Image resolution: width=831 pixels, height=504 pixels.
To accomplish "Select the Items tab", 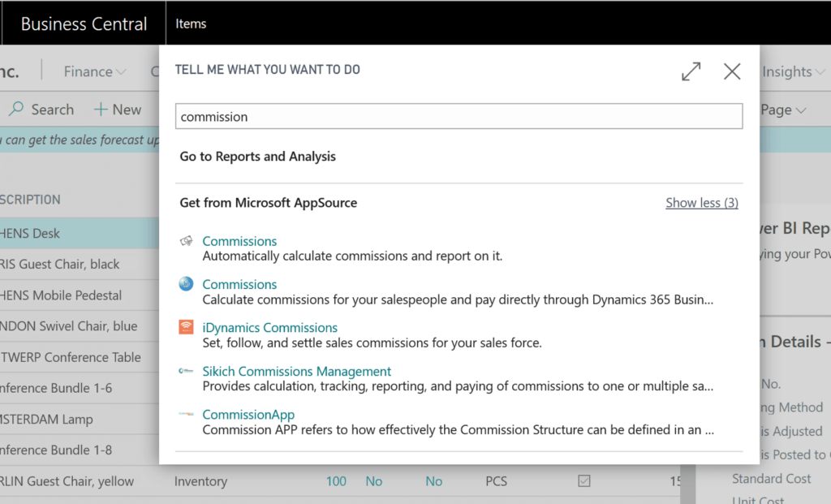I will pos(191,24).
